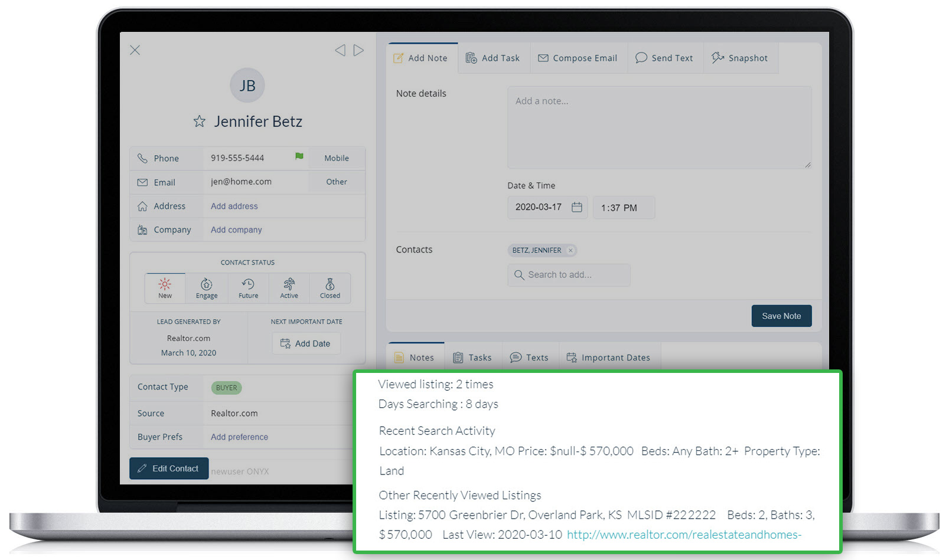Image resolution: width=949 pixels, height=560 pixels.
Task: Open the Mobile phone type selector
Action: click(336, 158)
